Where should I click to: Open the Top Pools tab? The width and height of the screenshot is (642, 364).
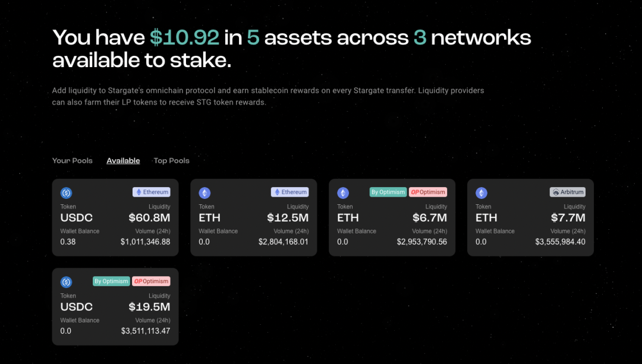[x=171, y=161]
